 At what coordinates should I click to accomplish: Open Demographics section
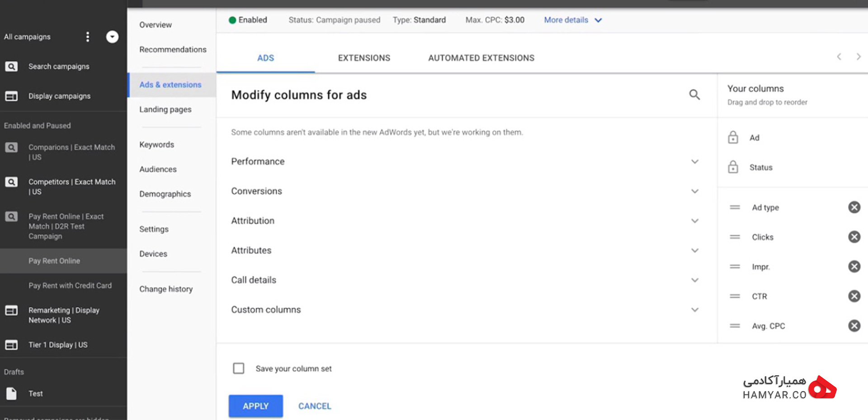pos(165,194)
